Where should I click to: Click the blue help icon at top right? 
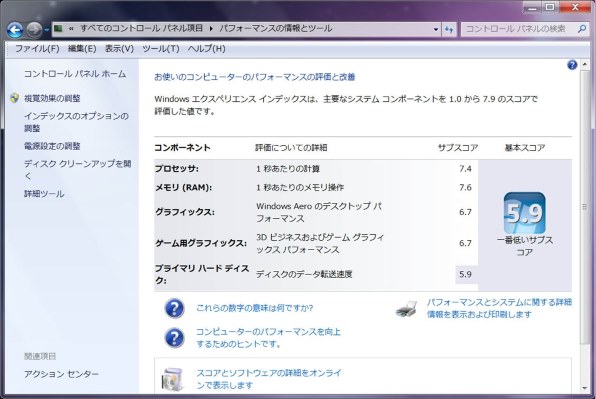[x=572, y=65]
